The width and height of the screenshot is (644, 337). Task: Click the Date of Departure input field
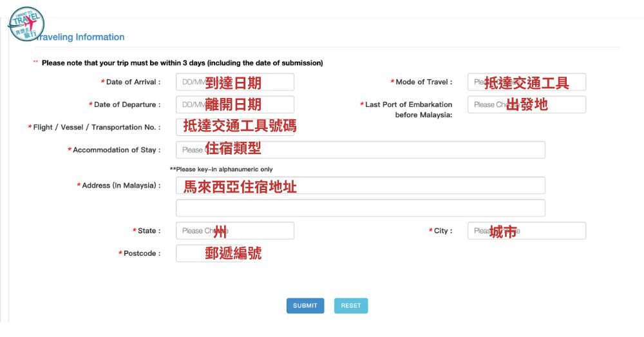coord(234,104)
